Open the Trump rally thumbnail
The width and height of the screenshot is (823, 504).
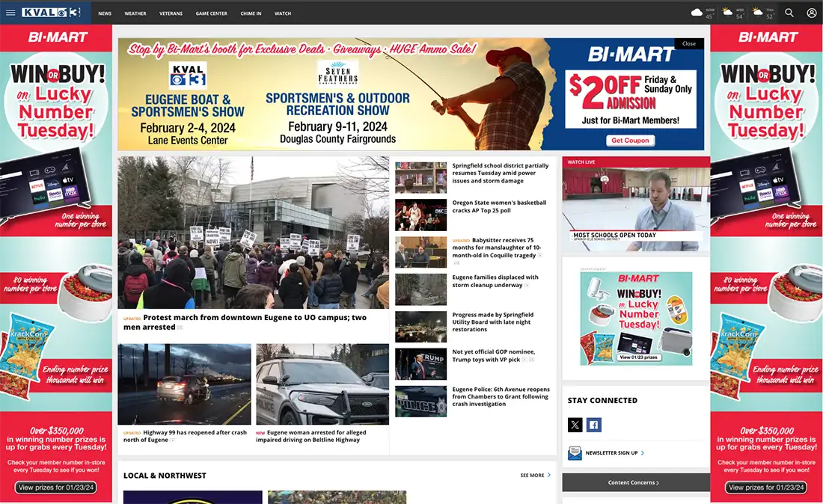(x=421, y=364)
